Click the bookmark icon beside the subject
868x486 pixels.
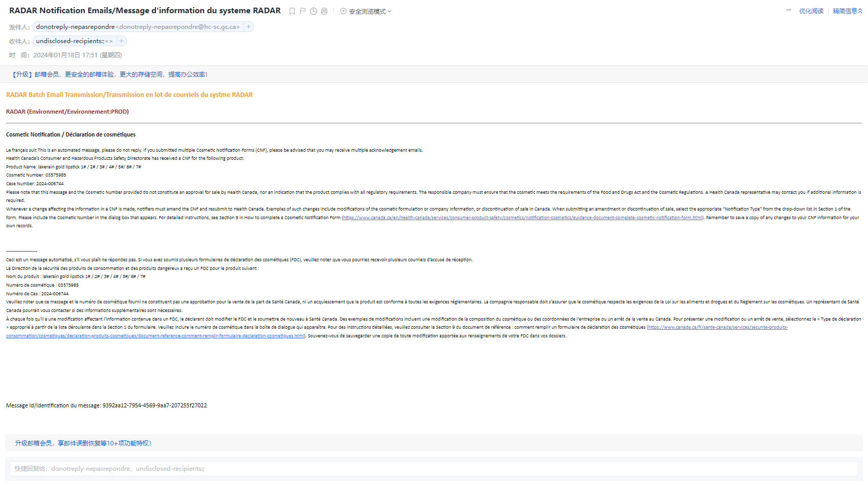(x=292, y=11)
